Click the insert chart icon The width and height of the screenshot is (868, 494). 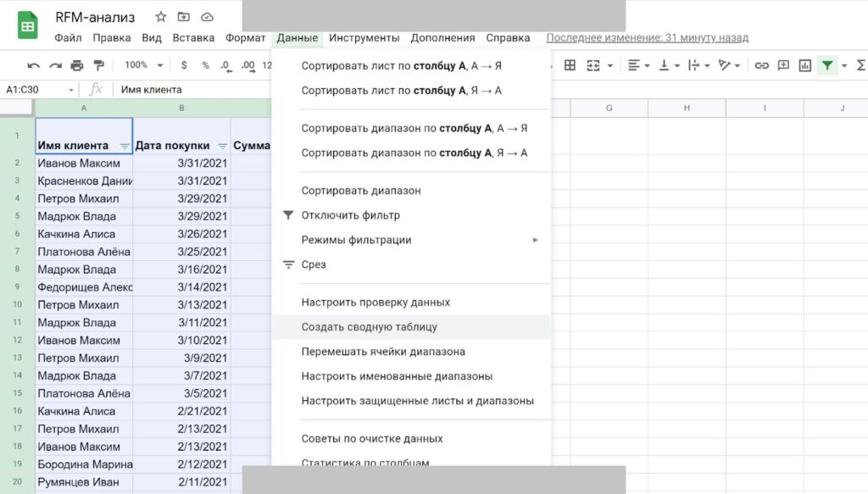804,65
